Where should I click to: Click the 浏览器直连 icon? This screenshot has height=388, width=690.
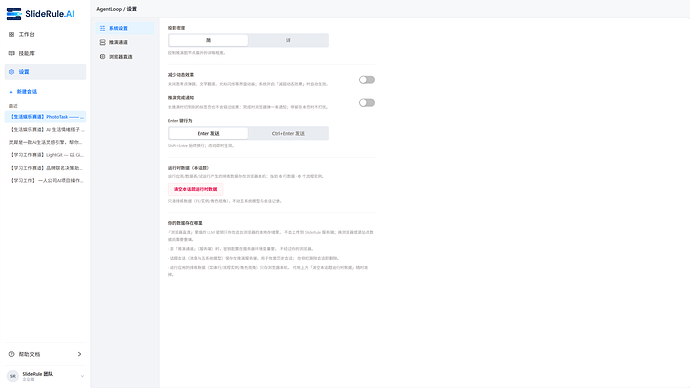pyautogui.click(x=103, y=57)
